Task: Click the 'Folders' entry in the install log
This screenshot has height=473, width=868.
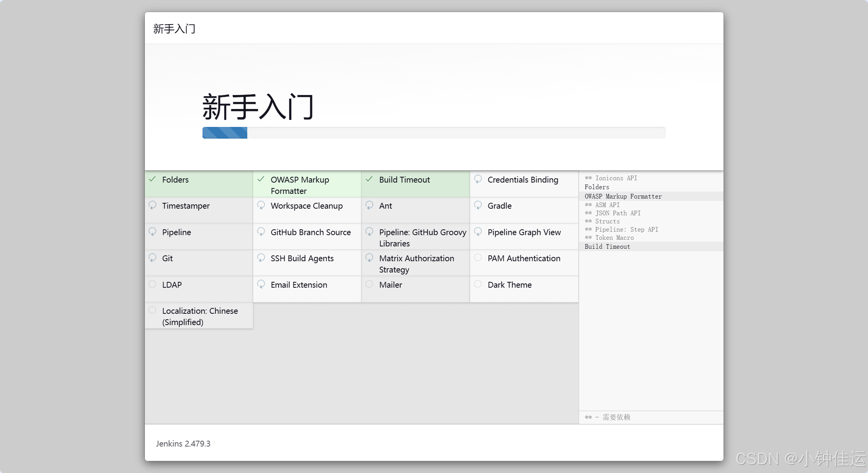Action: coord(597,187)
